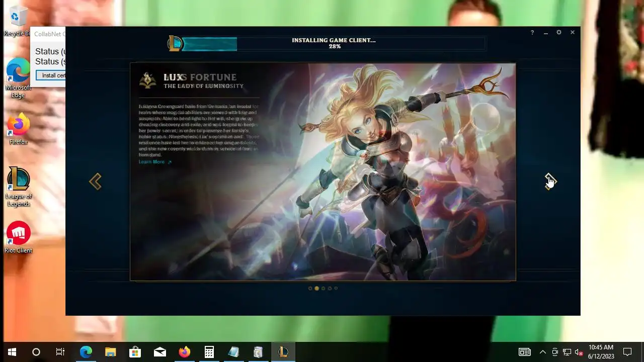Open network status tray icon
Viewport: 644px width, 362px height.
click(567, 352)
